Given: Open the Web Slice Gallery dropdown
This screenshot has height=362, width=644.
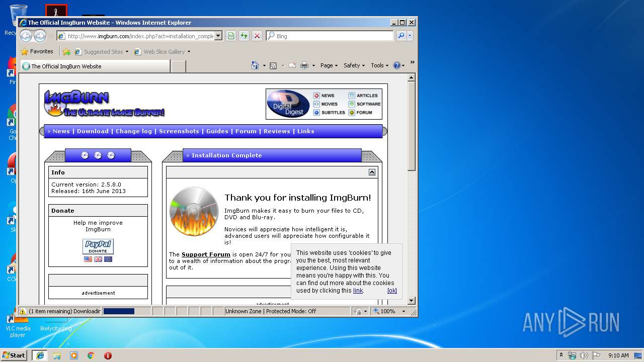Looking at the screenshot, I should click(x=189, y=51).
